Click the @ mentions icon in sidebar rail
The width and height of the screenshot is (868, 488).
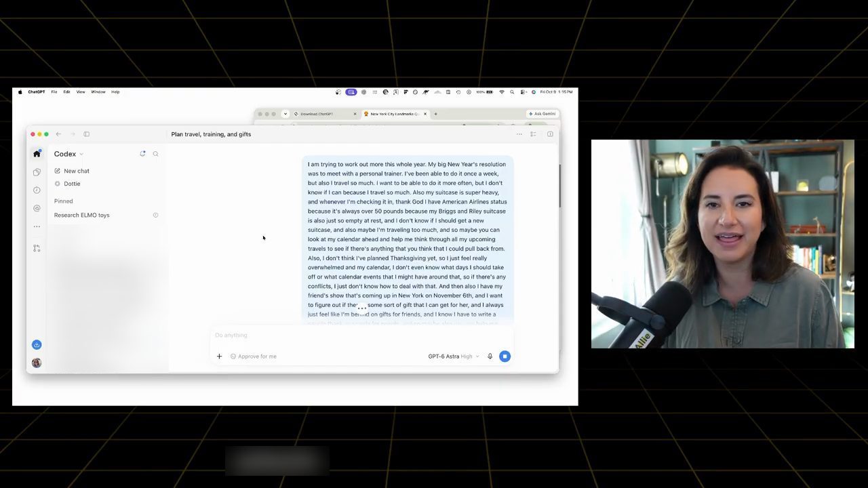coord(37,208)
